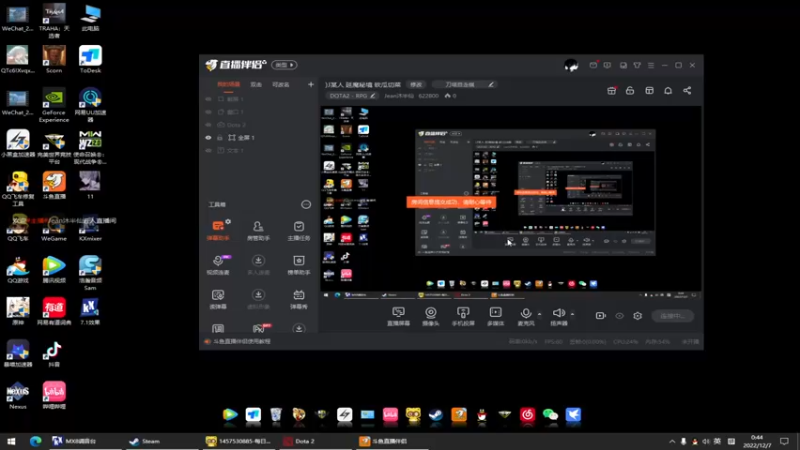800x450 pixels.
Task: Open the skin (shirt) icon in title bar
Action: [x=637, y=65]
